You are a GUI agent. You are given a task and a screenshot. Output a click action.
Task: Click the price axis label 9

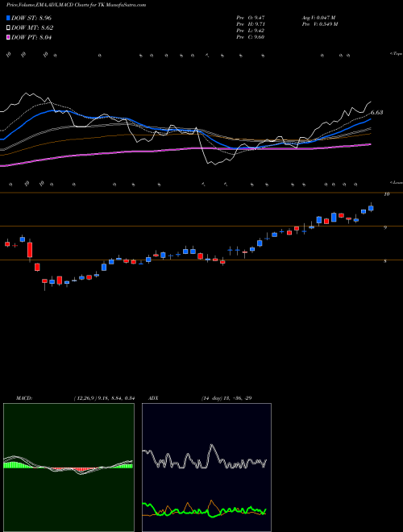click(385, 227)
